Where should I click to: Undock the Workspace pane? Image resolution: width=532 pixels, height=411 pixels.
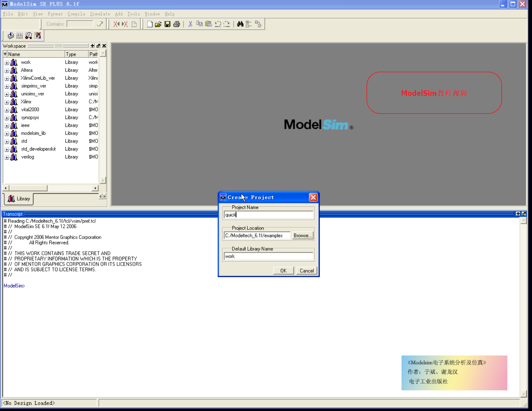[98, 46]
